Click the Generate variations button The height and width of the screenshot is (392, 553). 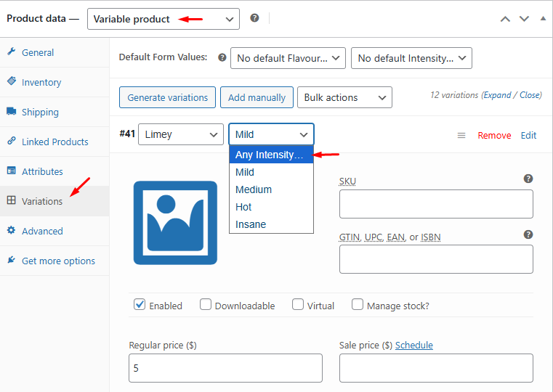coord(167,97)
